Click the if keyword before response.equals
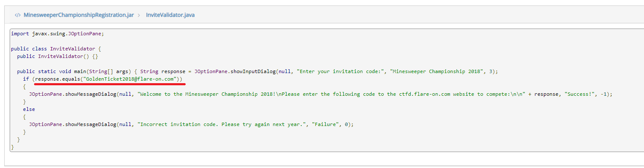This screenshot has height=168, width=644. coord(26,79)
